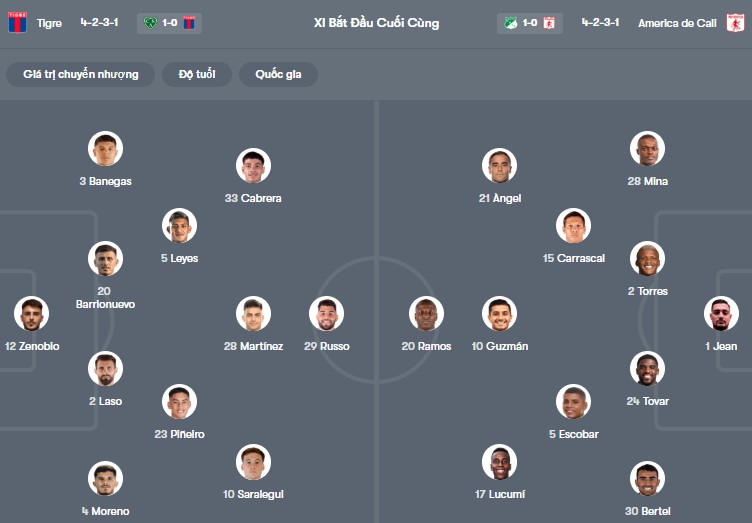The width and height of the screenshot is (752, 523).
Task: Select Banegas number 3 player photo
Action: pos(106,149)
